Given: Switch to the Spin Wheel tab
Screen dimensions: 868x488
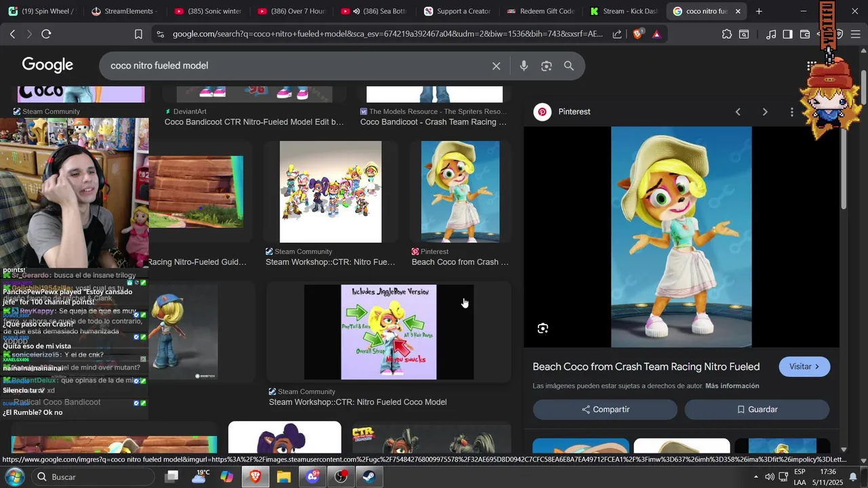Looking at the screenshot, I should click(41, 11).
